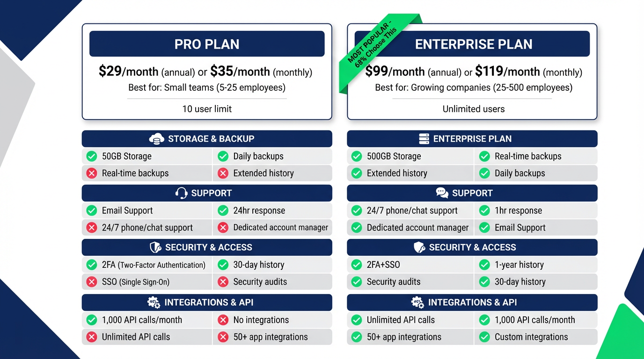Click the red X mark next to SSO (Single Sign-On)

pyautogui.click(x=91, y=282)
